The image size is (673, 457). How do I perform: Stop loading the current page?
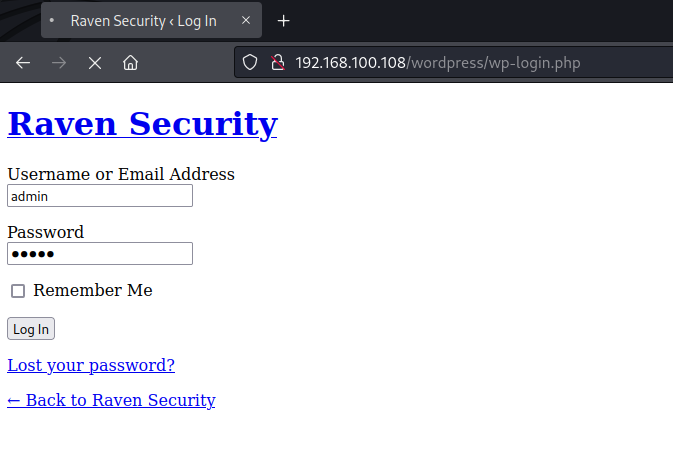pos(95,62)
